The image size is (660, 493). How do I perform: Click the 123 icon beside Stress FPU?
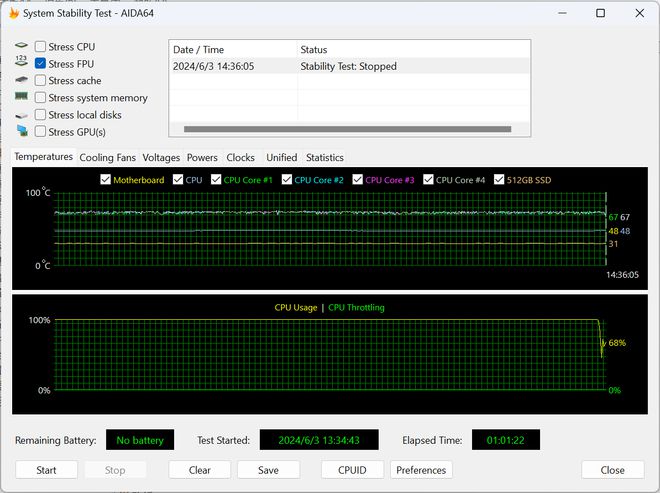click(21, 63)
